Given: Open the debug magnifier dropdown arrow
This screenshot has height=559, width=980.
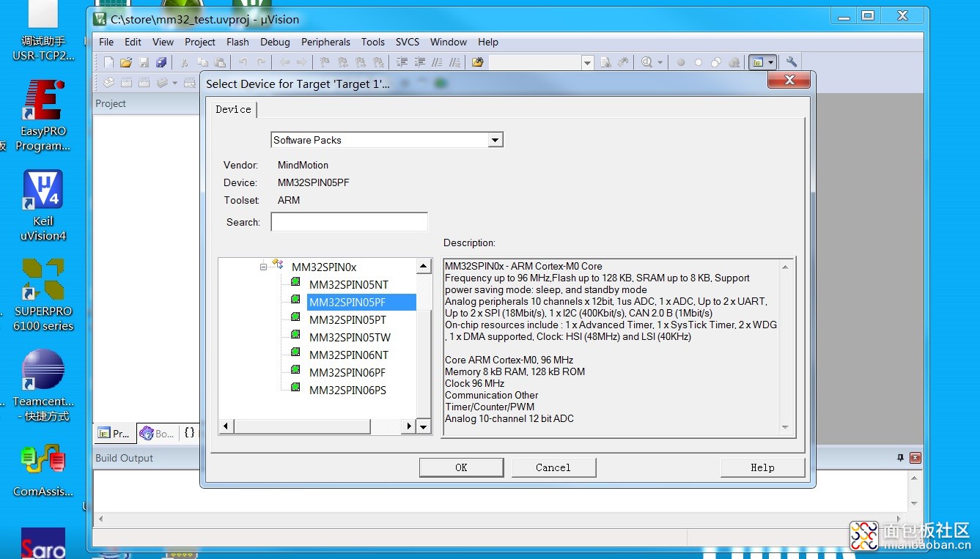Looking at the screenshot, I should 660,63.
